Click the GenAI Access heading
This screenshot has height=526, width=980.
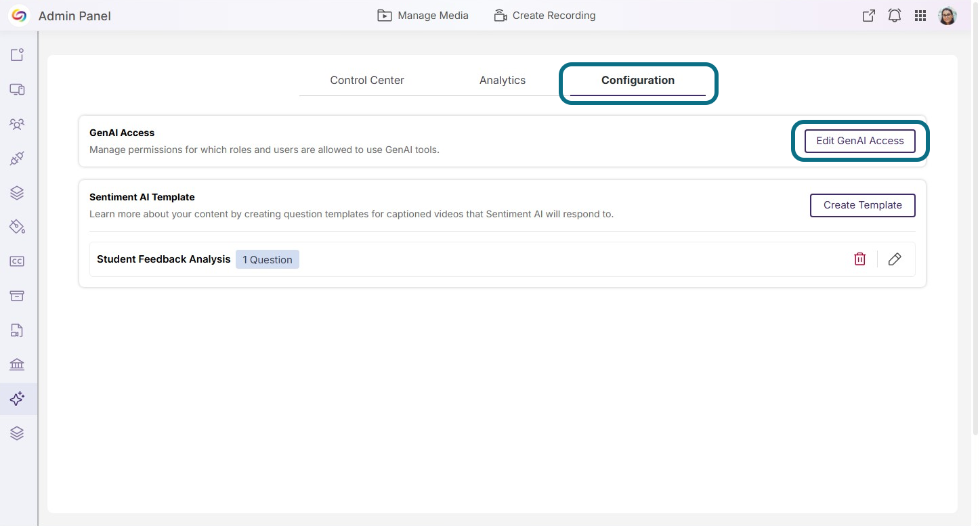click(x=122, y=133)
